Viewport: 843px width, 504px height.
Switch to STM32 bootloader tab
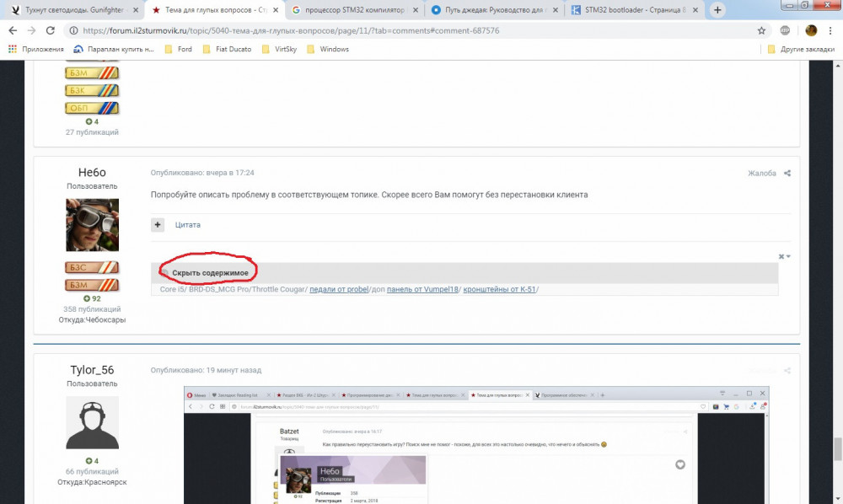point(635,10)
